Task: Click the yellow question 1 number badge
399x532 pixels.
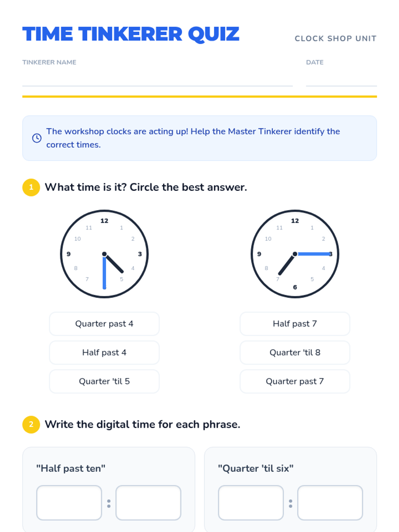Action: click(x=31, y=187)
